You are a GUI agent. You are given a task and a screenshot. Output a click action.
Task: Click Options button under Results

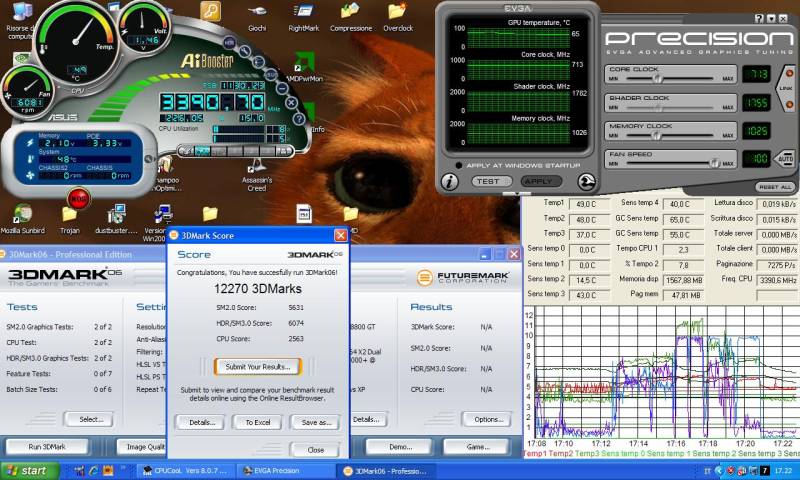click(x=487, y=419)
